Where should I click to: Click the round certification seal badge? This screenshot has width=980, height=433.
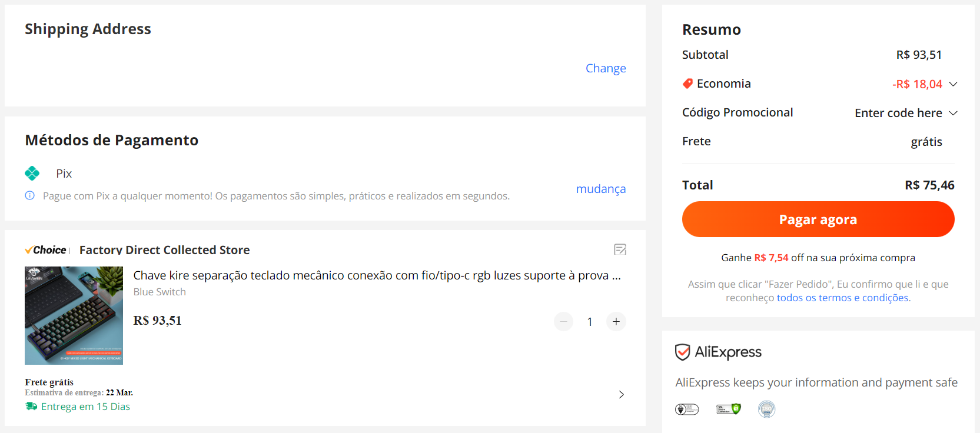(x=766, y=409)
